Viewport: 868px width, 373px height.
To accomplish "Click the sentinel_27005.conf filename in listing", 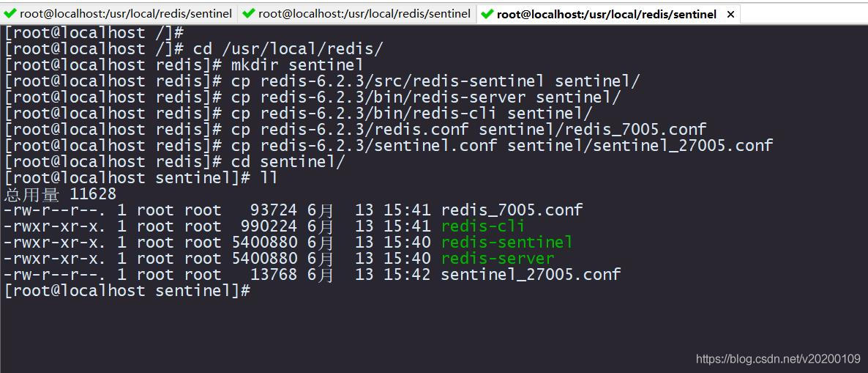I will coord(531,274).
